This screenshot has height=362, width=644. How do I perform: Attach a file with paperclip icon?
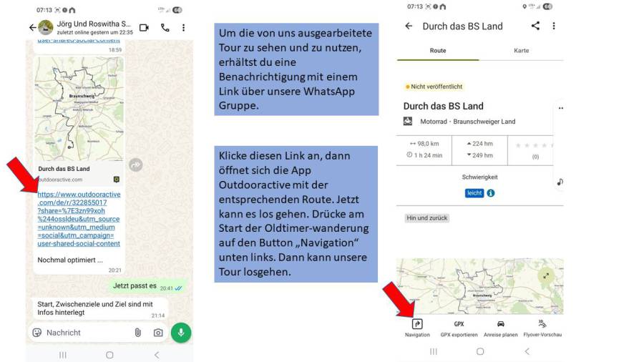coord(138,333)
